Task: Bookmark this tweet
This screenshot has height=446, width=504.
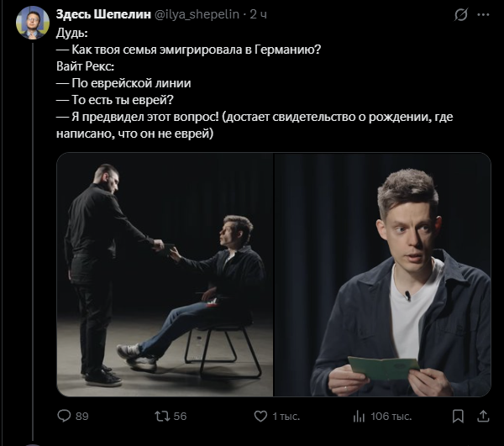Action: point(458,417)
